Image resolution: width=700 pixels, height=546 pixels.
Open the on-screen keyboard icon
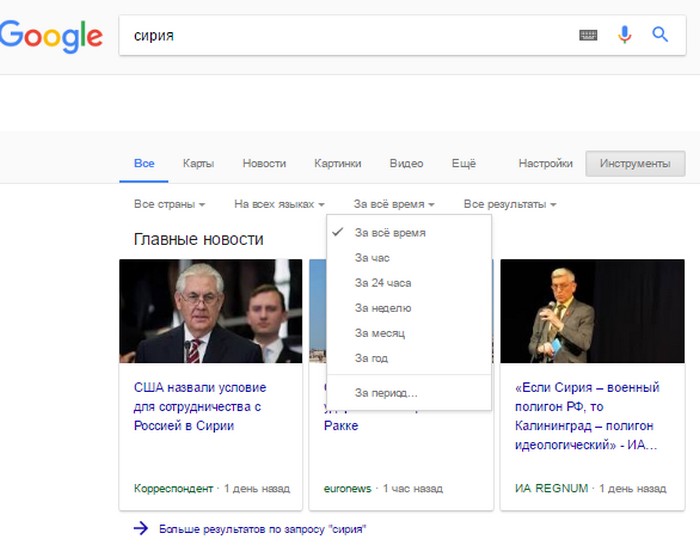click(x=588, y=35)
